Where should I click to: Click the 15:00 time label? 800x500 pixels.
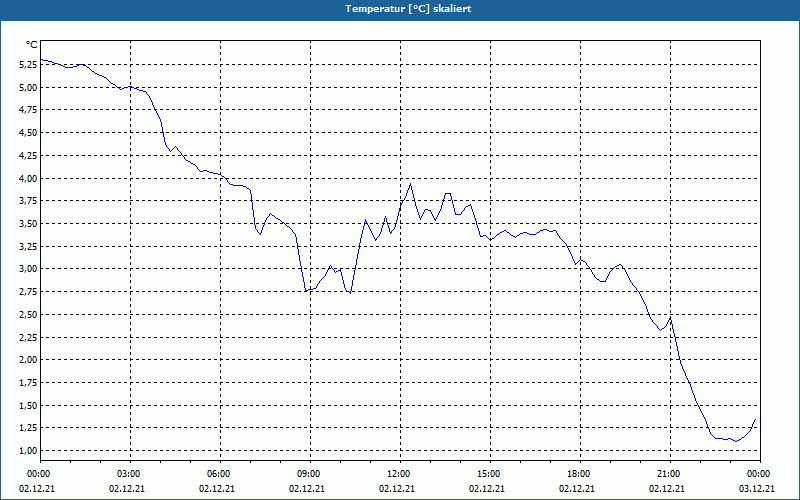click(490, 474)
